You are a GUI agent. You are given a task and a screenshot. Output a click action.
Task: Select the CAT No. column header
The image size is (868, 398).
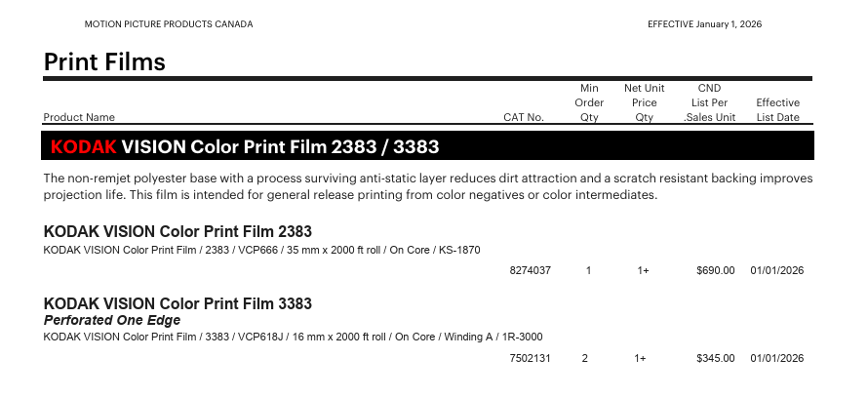tap(524, 118)
